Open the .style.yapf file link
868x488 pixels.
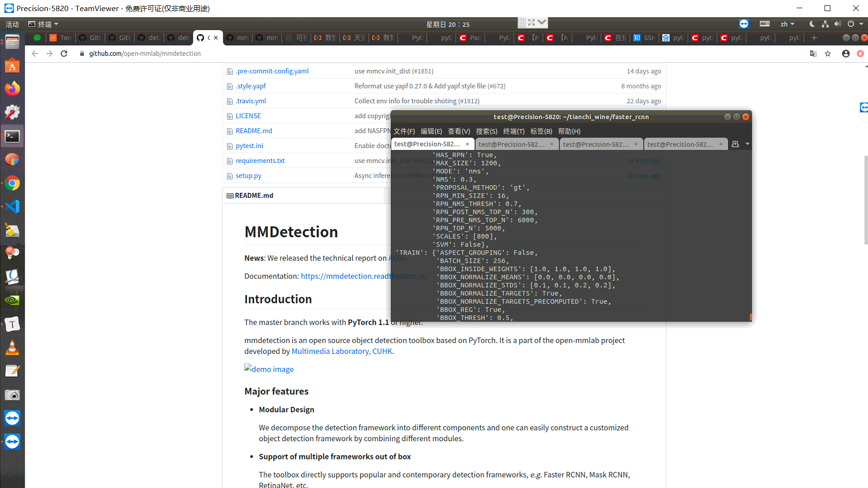click(x=250, y=86)
